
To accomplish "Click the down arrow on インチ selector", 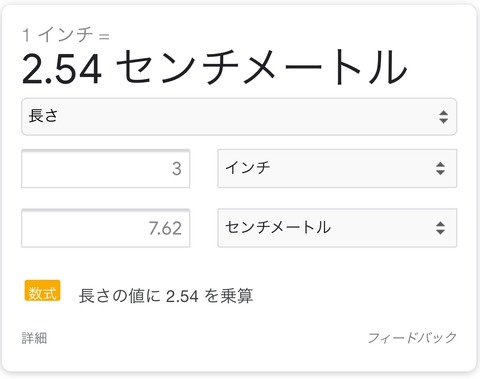I will [440, 172].
